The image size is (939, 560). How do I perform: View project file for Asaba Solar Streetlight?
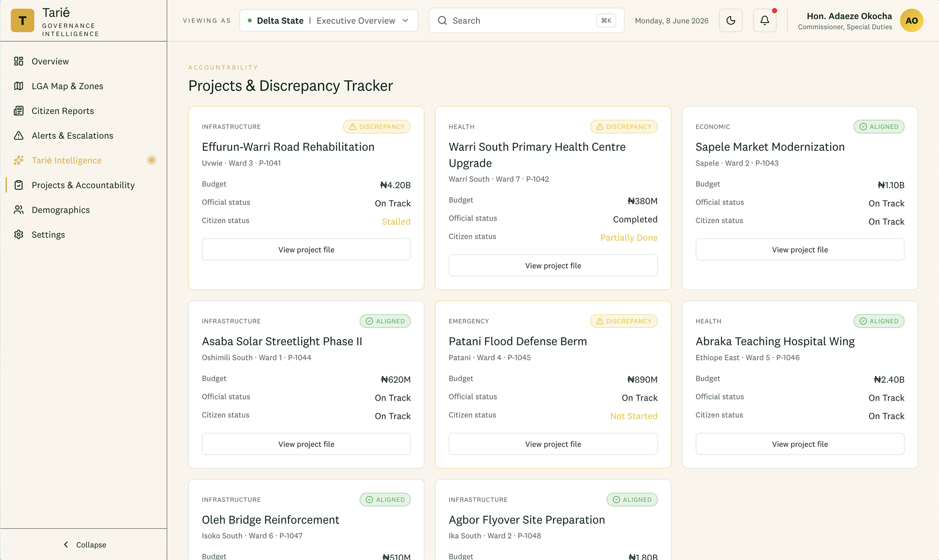[x=306, y=444]
